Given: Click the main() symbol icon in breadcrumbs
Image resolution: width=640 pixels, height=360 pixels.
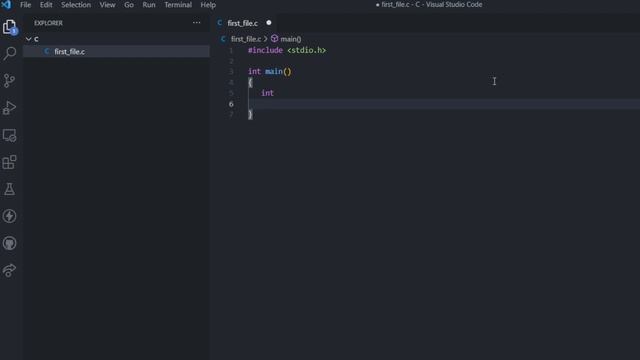Looking at the screenshot, I should point(274,39).
